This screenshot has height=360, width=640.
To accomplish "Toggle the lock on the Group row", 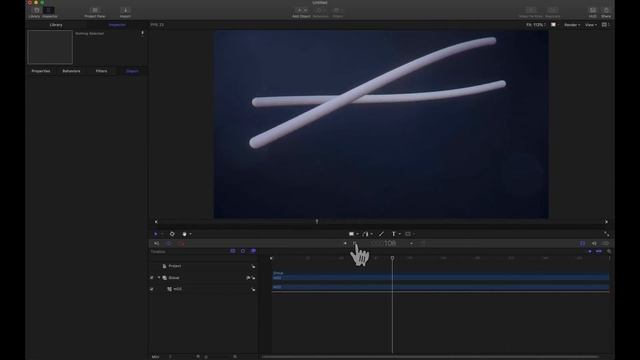I will (x=253, y=278).
